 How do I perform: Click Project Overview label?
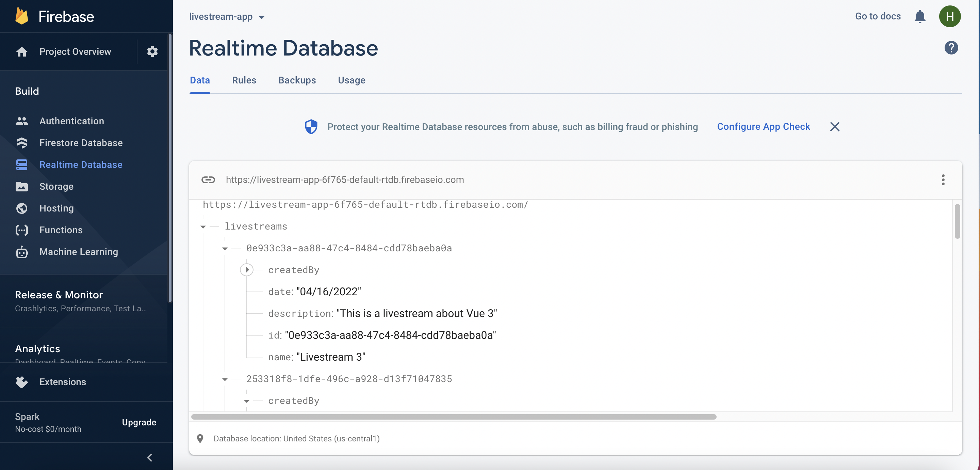75,51
